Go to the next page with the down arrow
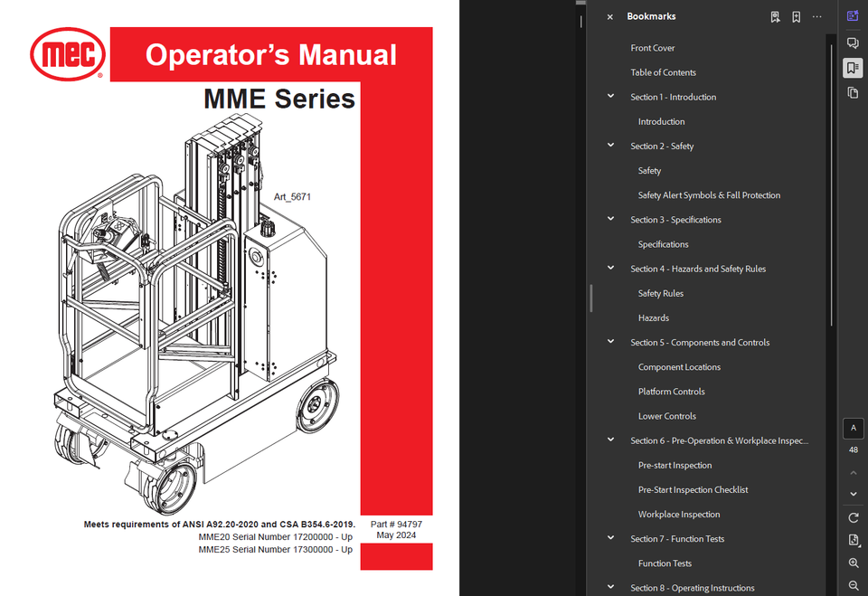Screen dimensions: 868x596 pos(853,493)
